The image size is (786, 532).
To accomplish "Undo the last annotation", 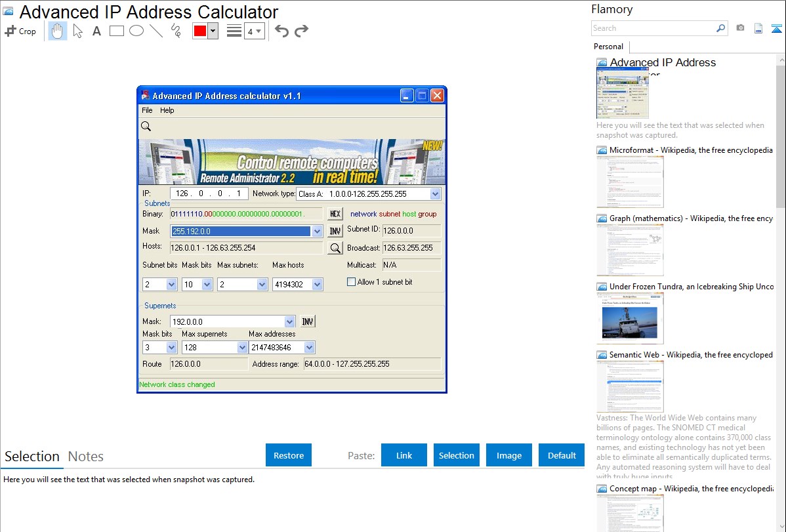I will pyautogui.click(x=281, y=31).
